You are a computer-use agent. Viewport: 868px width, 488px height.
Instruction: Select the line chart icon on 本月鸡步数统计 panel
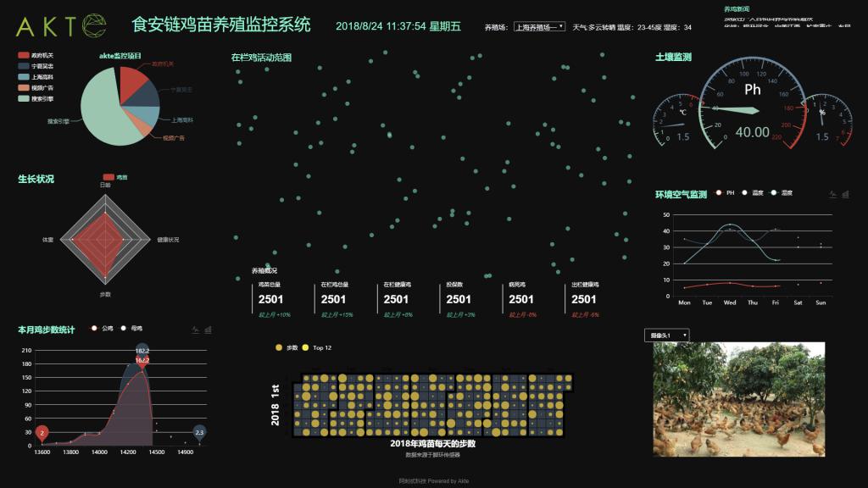[x=197, y=330]
